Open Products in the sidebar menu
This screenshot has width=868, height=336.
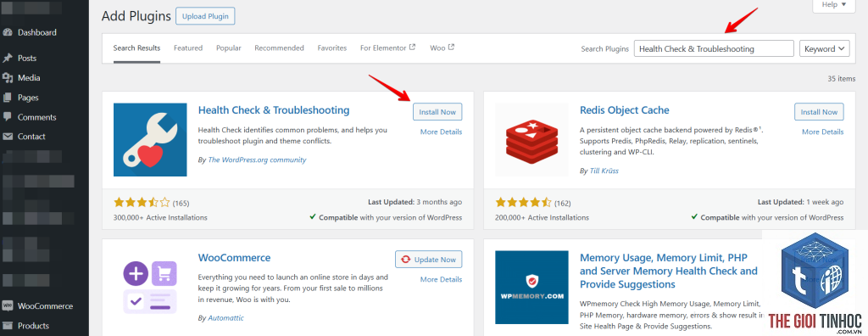point(33,326)
